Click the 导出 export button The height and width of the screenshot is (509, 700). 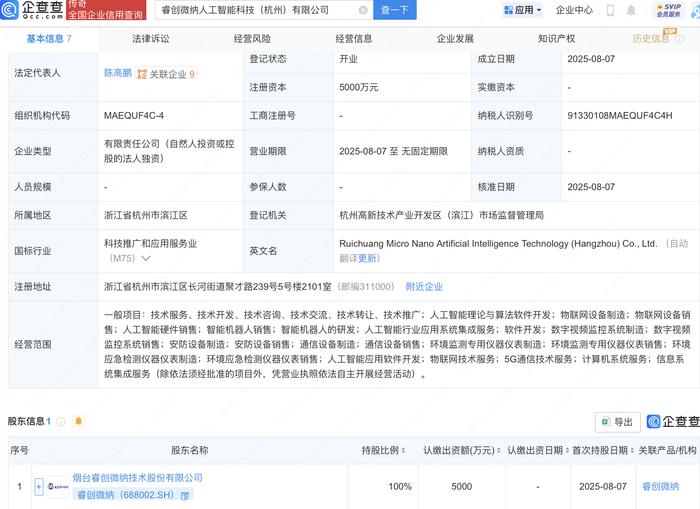[x=618, y=421]
